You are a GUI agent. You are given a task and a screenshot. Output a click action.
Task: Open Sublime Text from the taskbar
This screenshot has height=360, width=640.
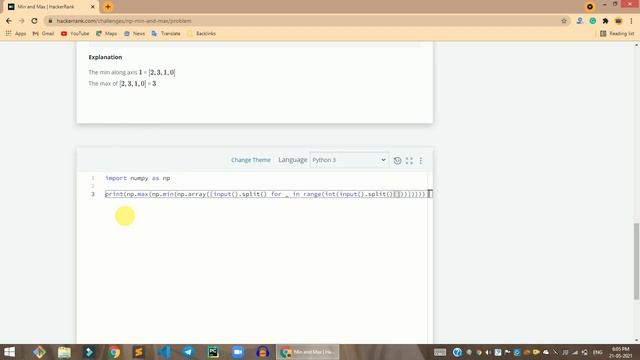(x=139, y=352)
